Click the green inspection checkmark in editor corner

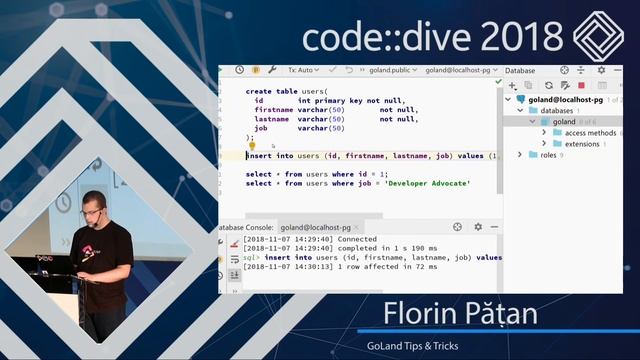point(498,82)
